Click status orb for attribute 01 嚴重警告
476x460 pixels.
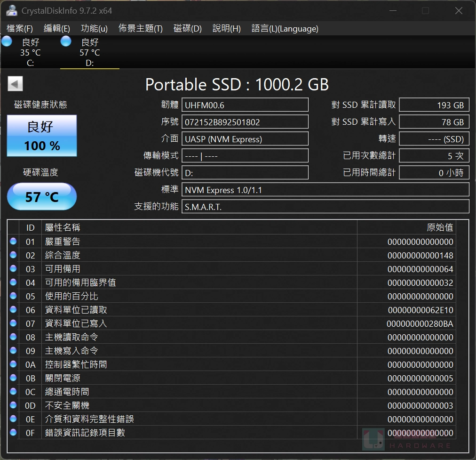point(13,242)
